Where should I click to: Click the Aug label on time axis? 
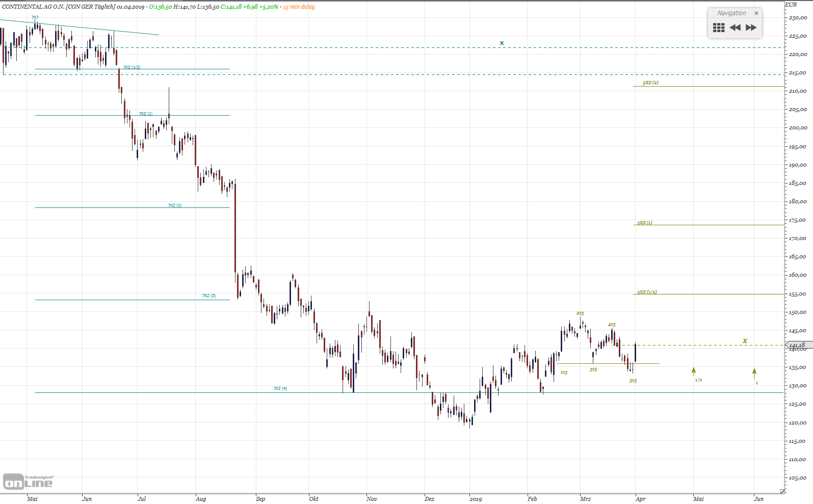tap(201, 499)
